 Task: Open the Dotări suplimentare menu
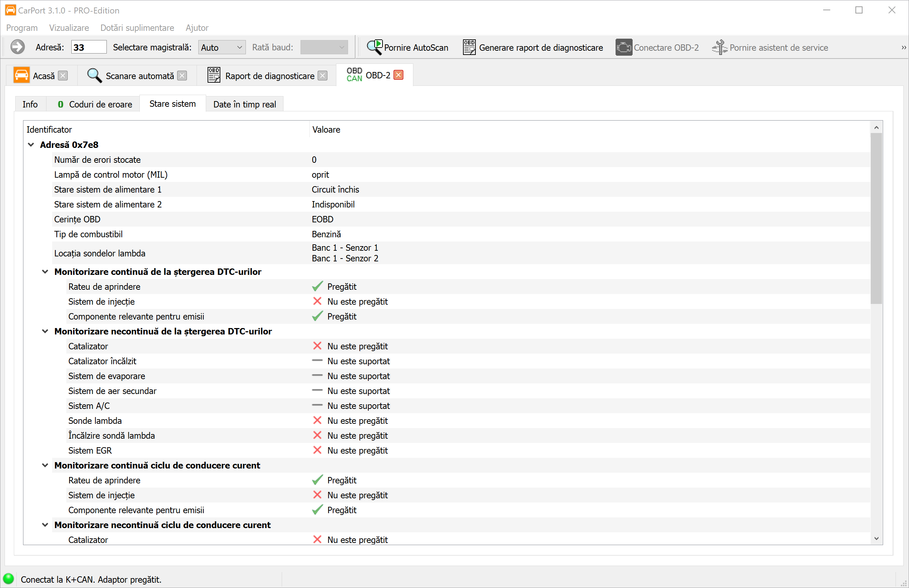(137, 28)
